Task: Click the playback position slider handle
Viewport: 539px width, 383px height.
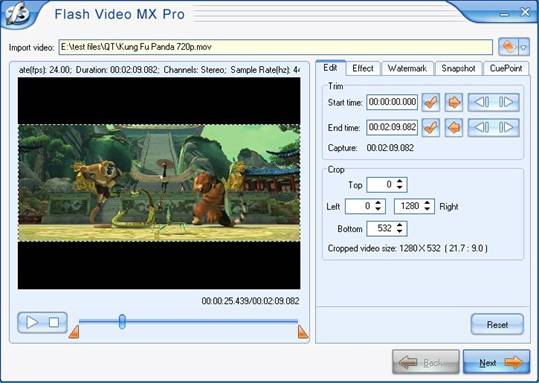Action: point(122,322)
